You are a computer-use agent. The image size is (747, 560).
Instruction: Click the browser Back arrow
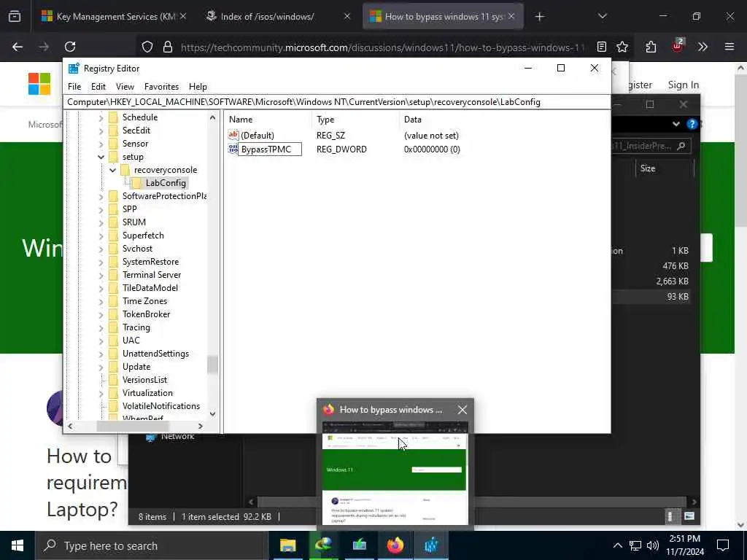coord(18,47)
